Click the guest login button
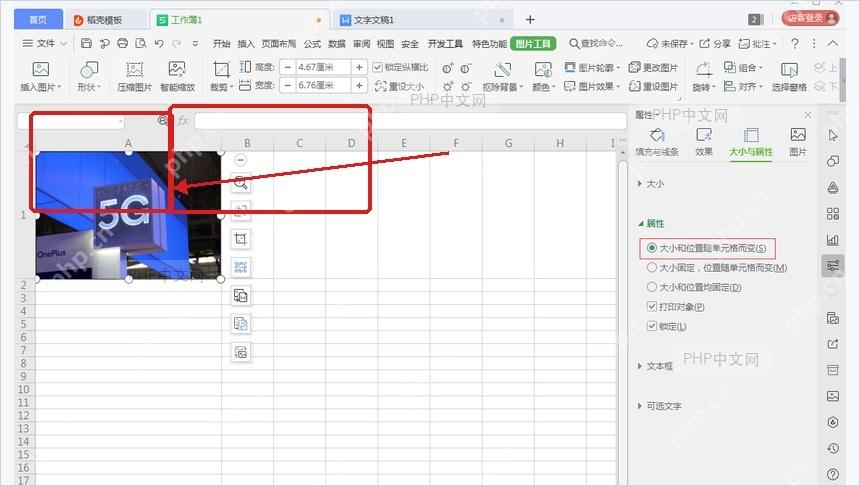The image size is (860, 486). pos(811,18)
